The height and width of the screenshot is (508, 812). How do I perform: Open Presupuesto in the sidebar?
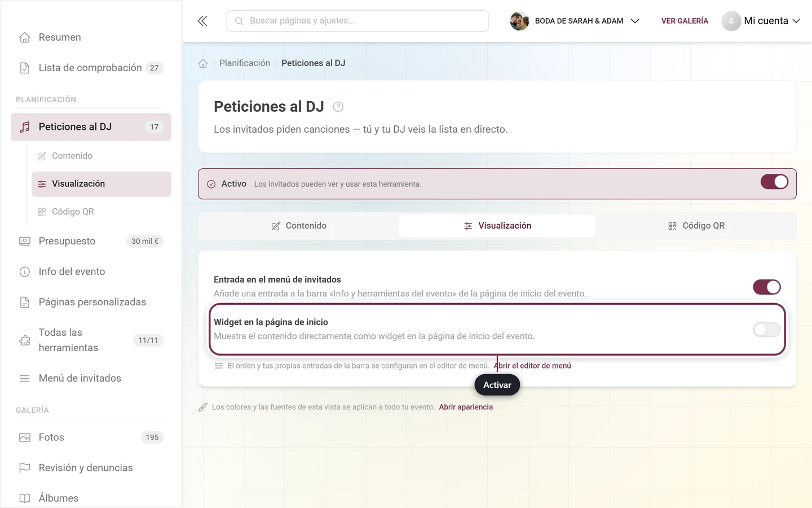pyautogui.click(x=91, y=241)
